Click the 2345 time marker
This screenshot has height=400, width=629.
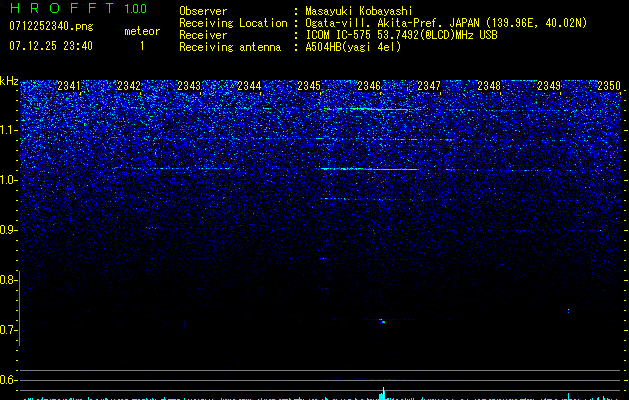(309, 86)
